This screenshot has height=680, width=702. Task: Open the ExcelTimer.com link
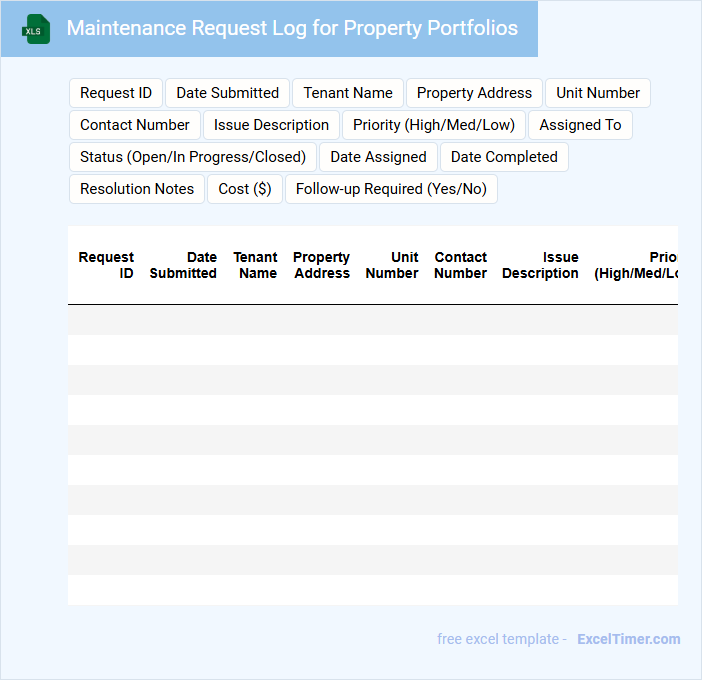[628, 639]
